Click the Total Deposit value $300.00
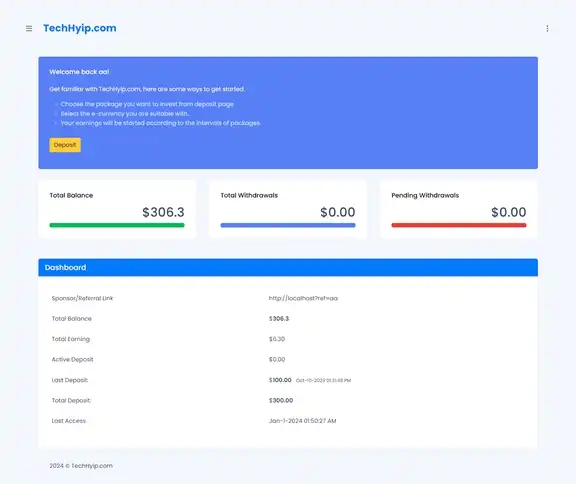The image size is (576, 484). [281, 400]
